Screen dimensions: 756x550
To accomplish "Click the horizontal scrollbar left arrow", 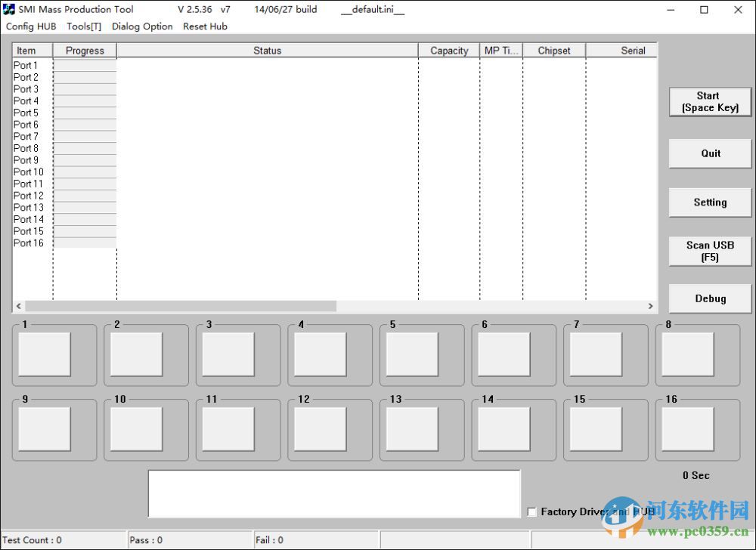I will (x=19, y=306).
